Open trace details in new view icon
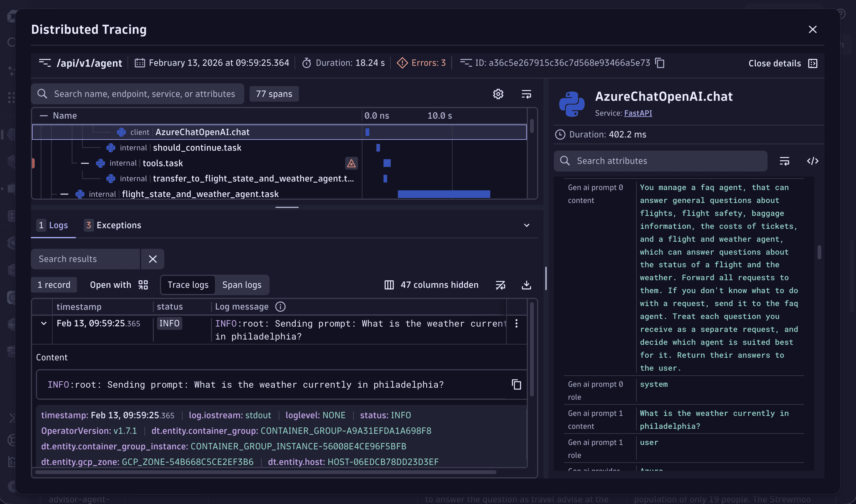The image size is (856, 504). (x=813, y=63)
